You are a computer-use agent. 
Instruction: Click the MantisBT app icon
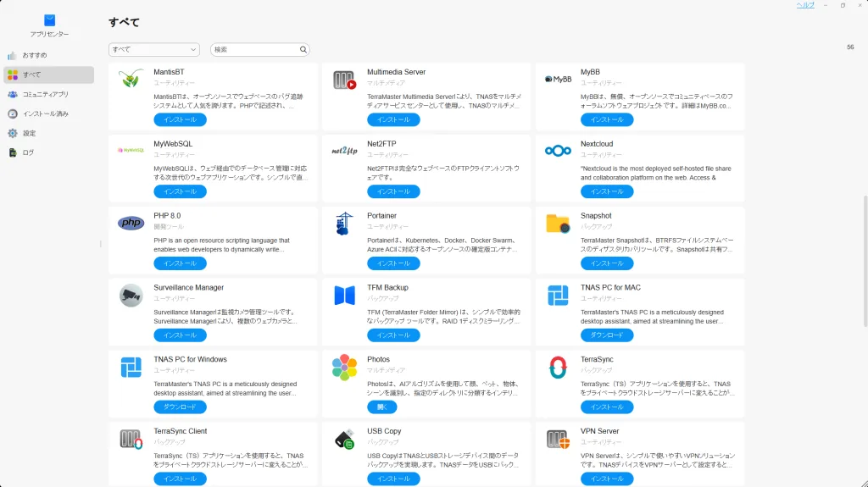(131, 79)
